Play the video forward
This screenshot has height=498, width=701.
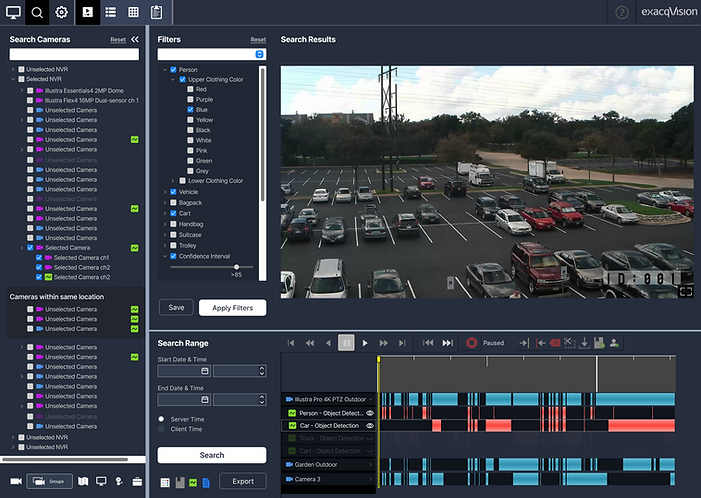(x=365, y=343)
